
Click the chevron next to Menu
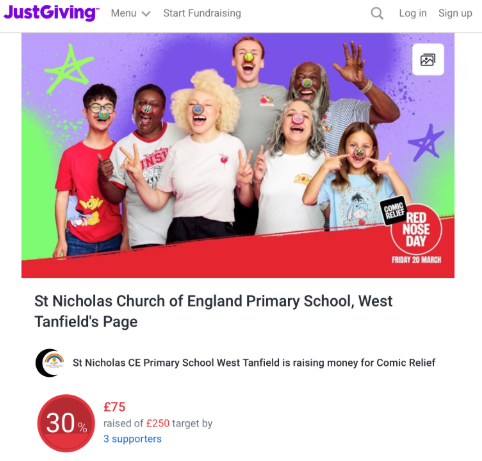point(146,14)
